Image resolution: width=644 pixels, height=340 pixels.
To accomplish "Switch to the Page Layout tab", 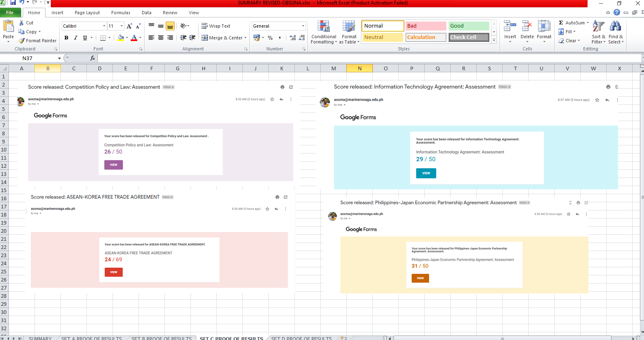I will click(87, 13).
